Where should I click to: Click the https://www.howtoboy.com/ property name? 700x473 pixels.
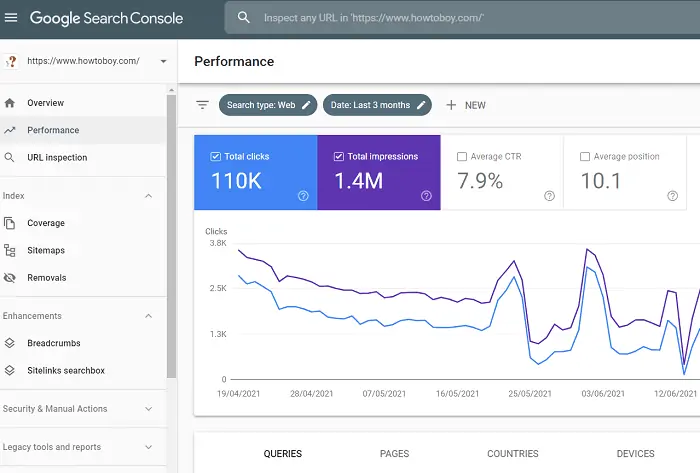pyautogui.click(x=83, y=61)
